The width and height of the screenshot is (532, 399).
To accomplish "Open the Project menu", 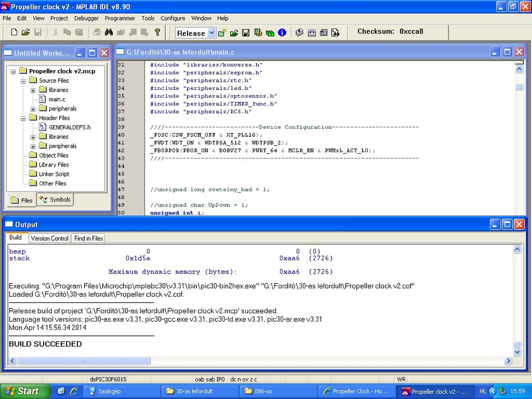I will click(x=59, y=18).
